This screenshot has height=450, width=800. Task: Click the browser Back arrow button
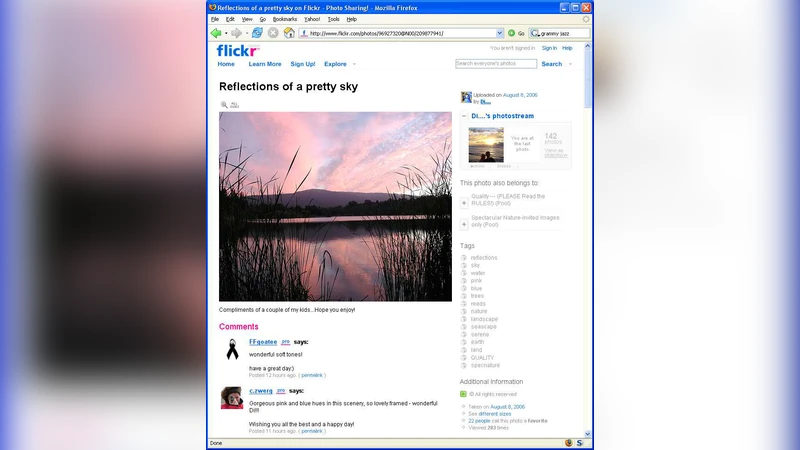[216, 33]
